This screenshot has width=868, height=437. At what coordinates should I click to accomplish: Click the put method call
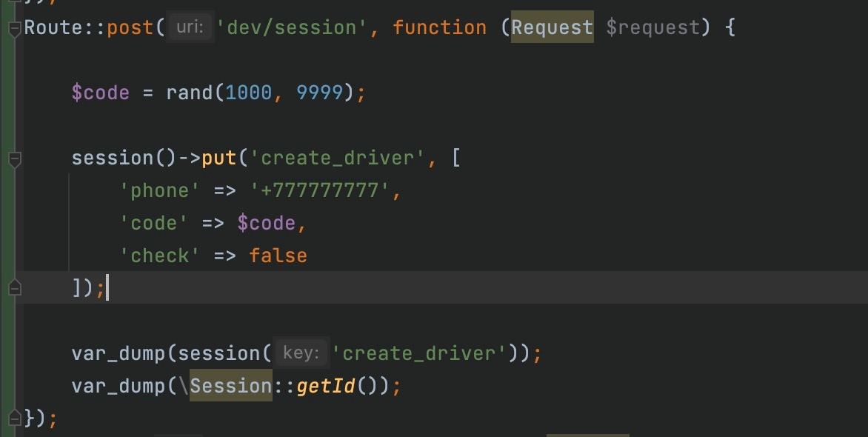point(219,159)
